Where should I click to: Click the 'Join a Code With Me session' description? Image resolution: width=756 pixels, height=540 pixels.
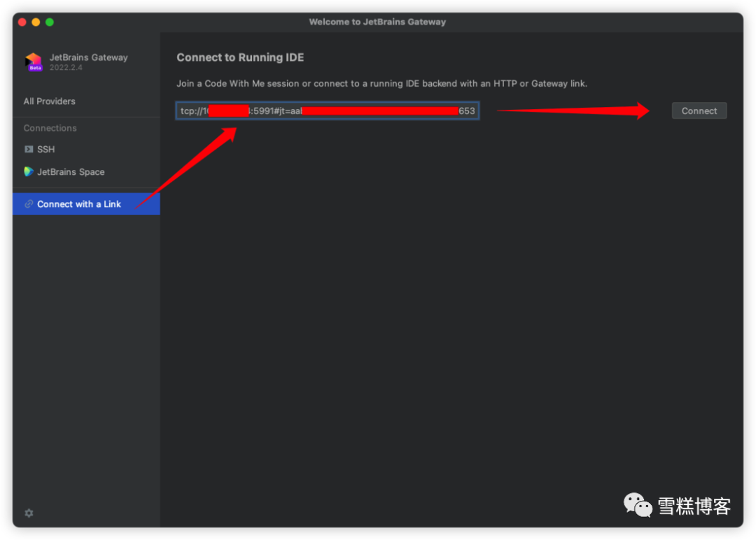click(x=382, y=83)
